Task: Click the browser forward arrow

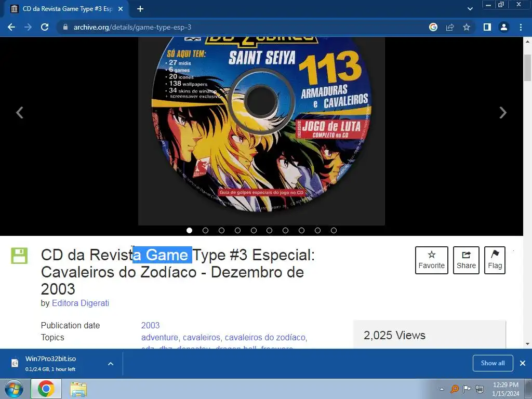Action: 28,27
